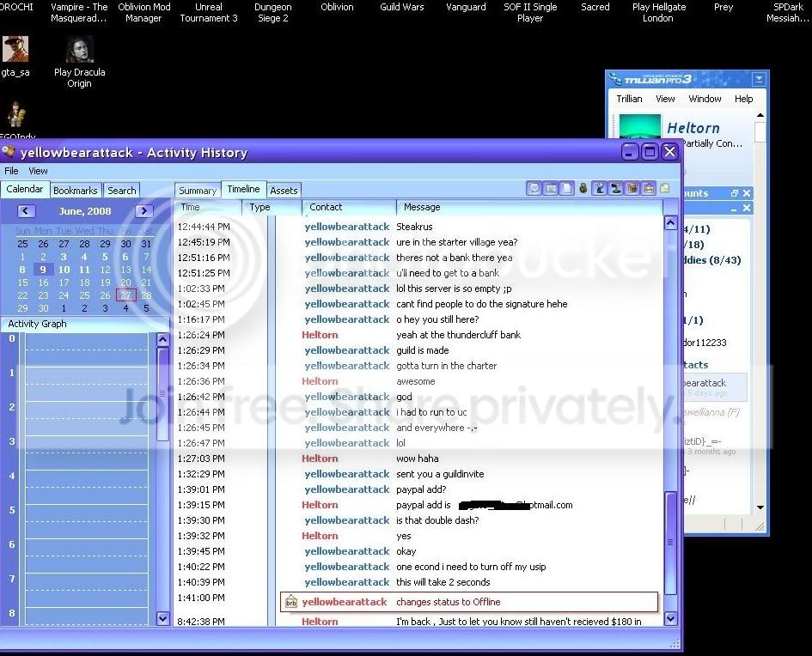
Task: Toggle the image filter icon in toolbar
Action: coord(551,188)
